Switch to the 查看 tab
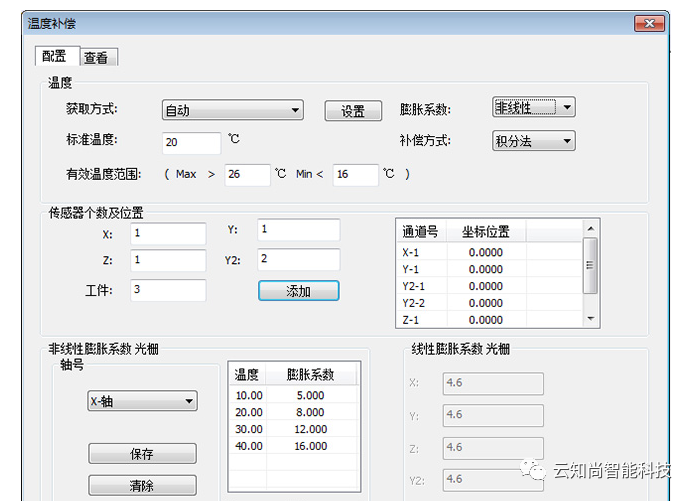Screen dimensions: 694x501 point(99,58)
